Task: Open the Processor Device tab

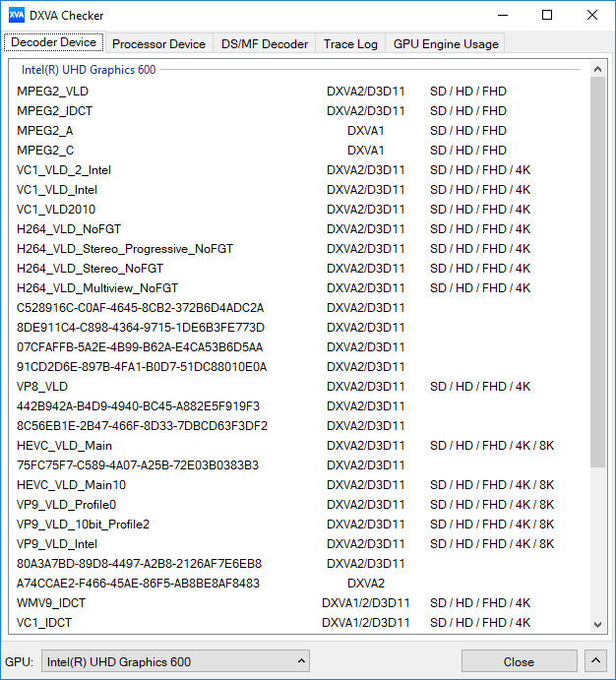Action: tap(158, 44)
